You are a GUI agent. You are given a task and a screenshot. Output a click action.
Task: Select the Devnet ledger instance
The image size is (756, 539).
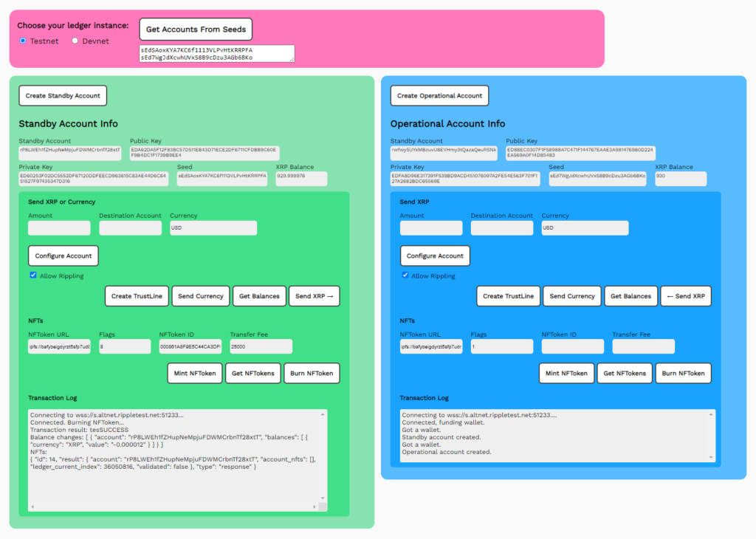75,41
